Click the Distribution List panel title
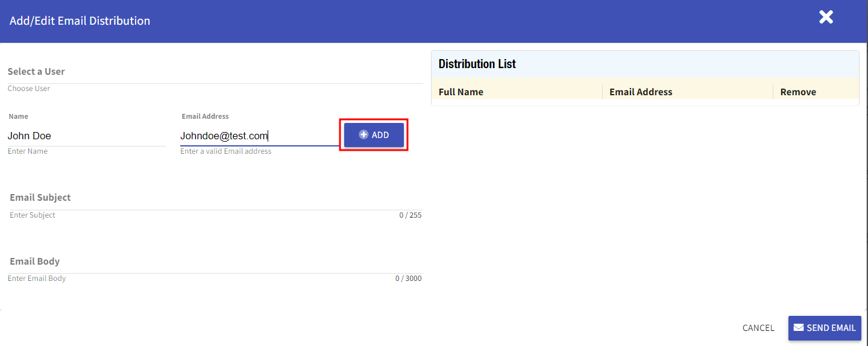 point(477,64)
